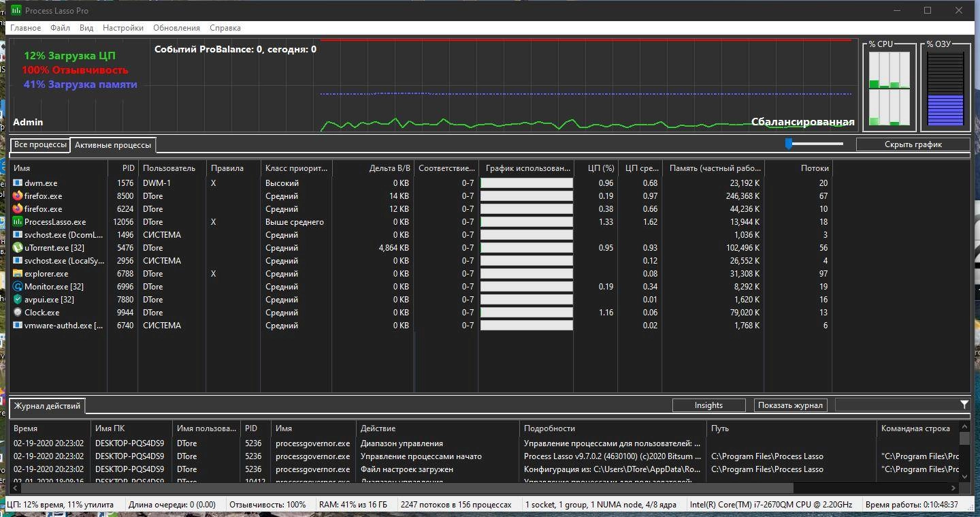Click the Сбалансированная power plan label
The height and width of the screenshot is (517, 980).
[x=802, y=122]
